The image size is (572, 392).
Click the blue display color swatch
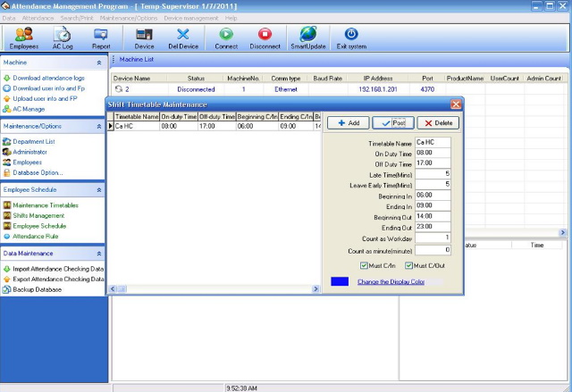(340, 281)
